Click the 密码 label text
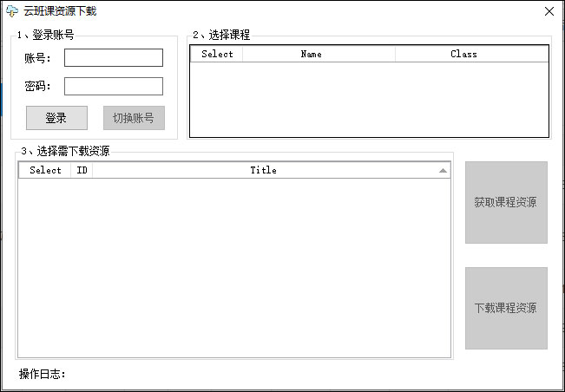The height and width of the screenshot is (392, 565). tap(38, 87)
